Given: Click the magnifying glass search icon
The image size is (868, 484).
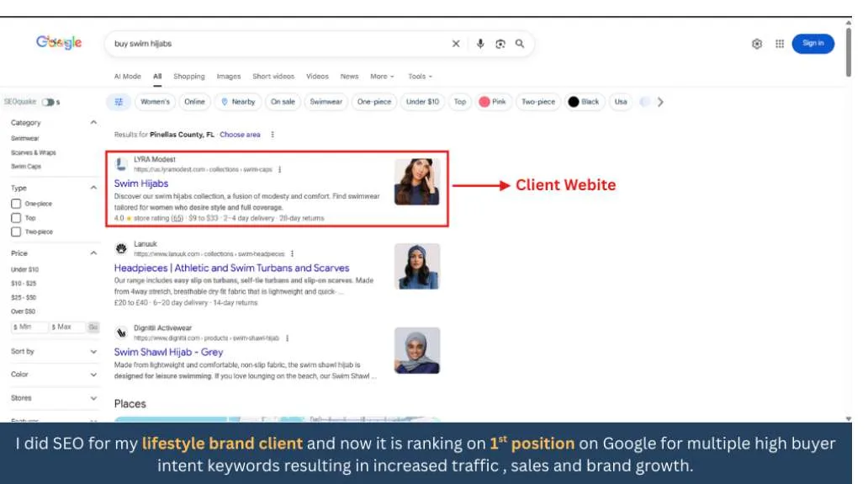Looking at the screenshot, I should pos(519,44).
